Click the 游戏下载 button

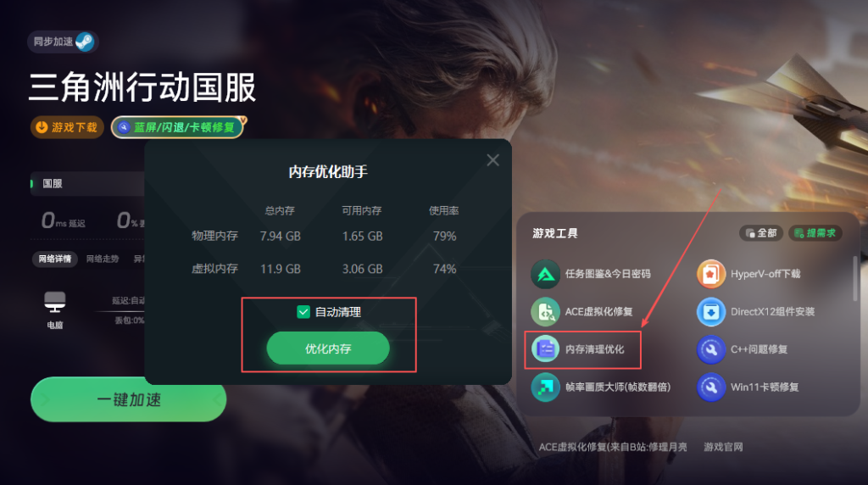(67, 127)
